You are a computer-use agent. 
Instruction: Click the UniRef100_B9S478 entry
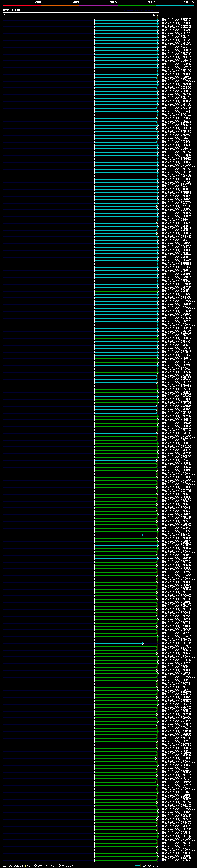coord(177,822)
